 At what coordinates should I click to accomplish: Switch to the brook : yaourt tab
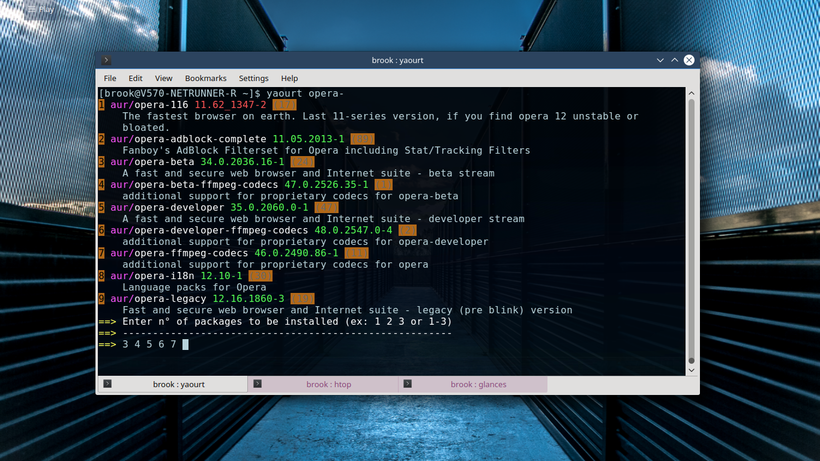point(173,384)
